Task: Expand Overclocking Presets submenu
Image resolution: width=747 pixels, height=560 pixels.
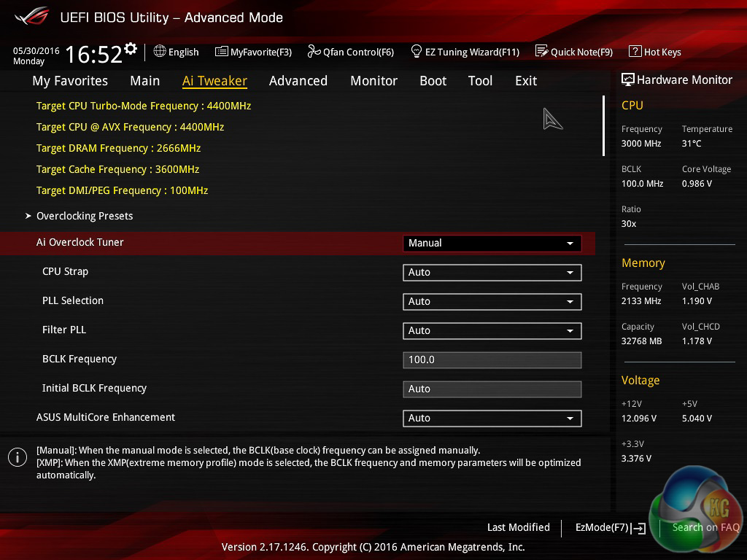Action: click(x=85, y=216)
